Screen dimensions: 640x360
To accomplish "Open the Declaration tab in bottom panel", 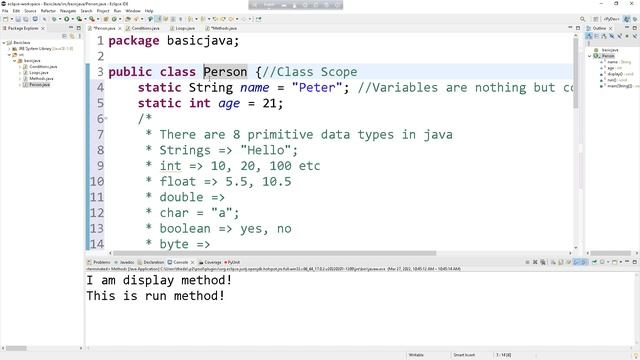I will pos(151,262).
